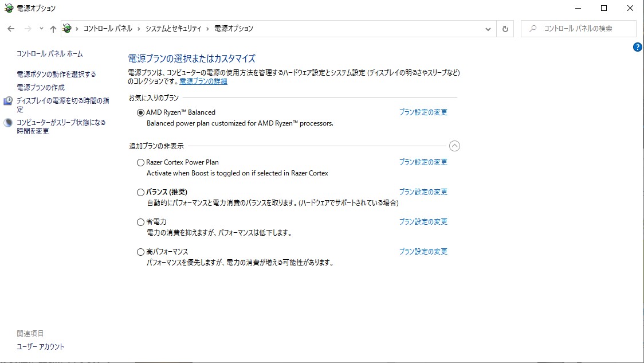
Task: Click the back navigation arrow
Action: (11, 28)
